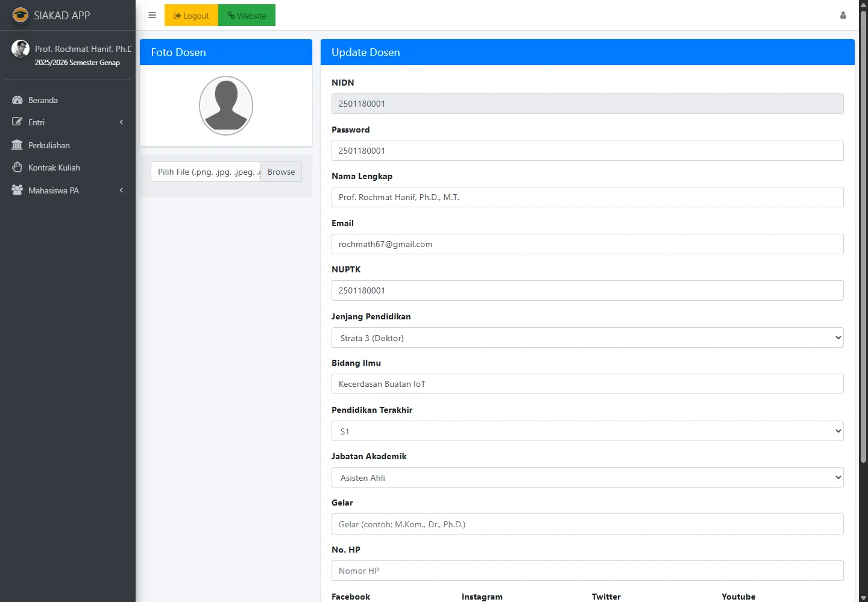Viewport: 868px width, 602px height.
Task: Open the Pendidikan Terakhir dropdown
Action: tap(587, 431)
